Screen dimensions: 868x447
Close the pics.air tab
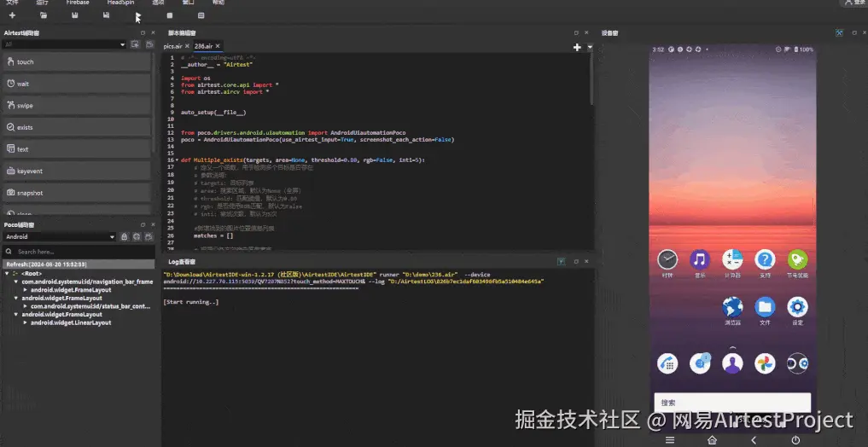[187, 46]
